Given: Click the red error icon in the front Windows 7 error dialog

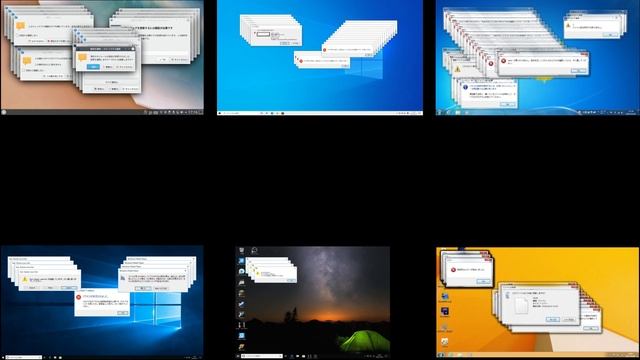Looking at the screenshot, I should click(503, 61).
